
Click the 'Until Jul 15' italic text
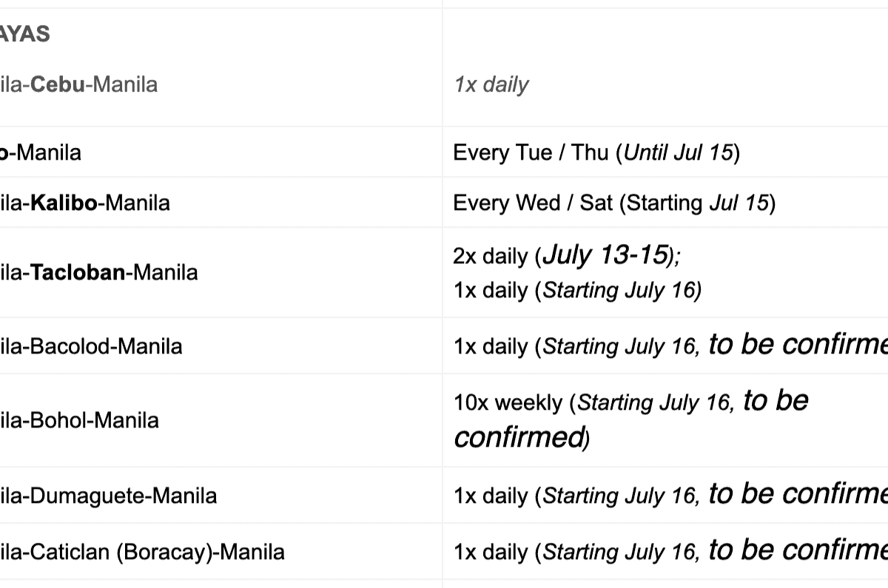click(x=679, y=153)
